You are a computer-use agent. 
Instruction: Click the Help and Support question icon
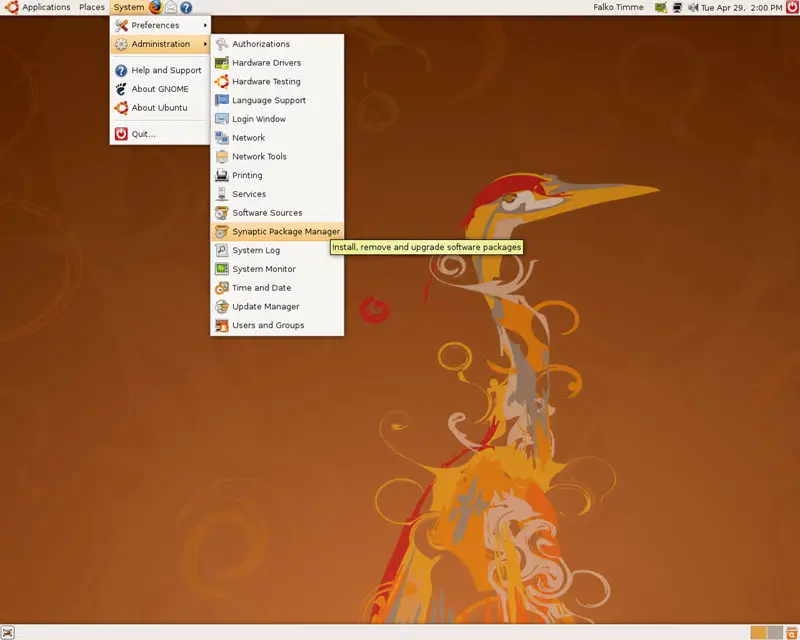tap(121, 70)
